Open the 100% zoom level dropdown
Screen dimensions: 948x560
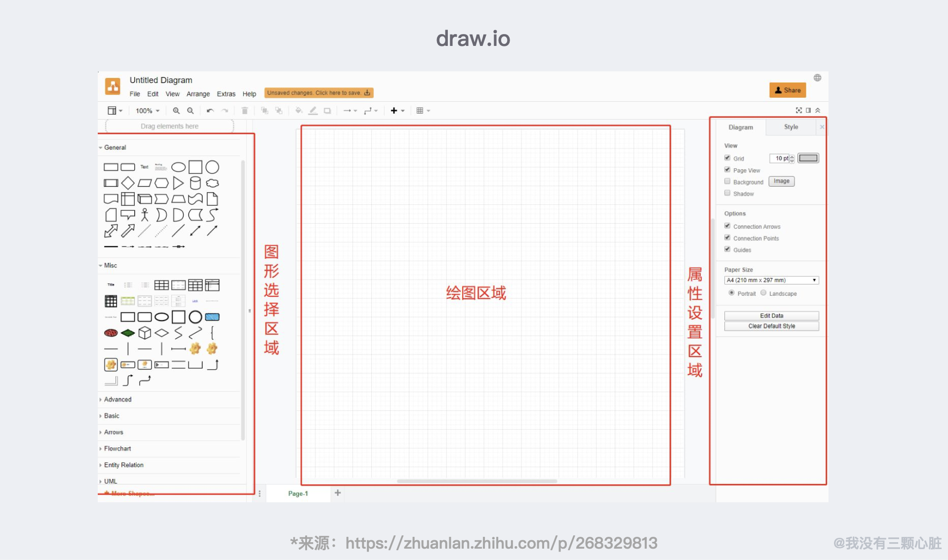(147, 111)
